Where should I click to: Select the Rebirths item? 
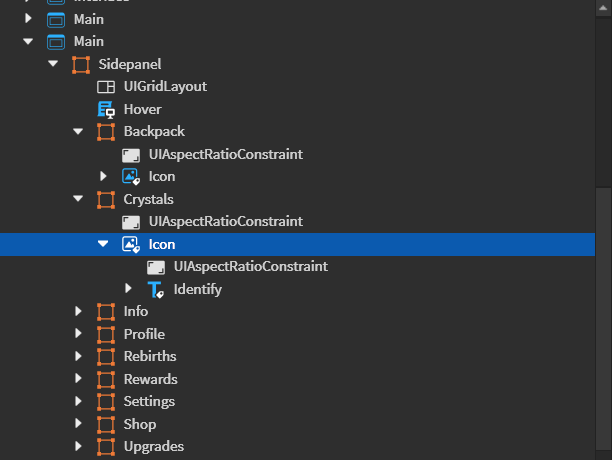pyautogui.click(x=150, y=357)
